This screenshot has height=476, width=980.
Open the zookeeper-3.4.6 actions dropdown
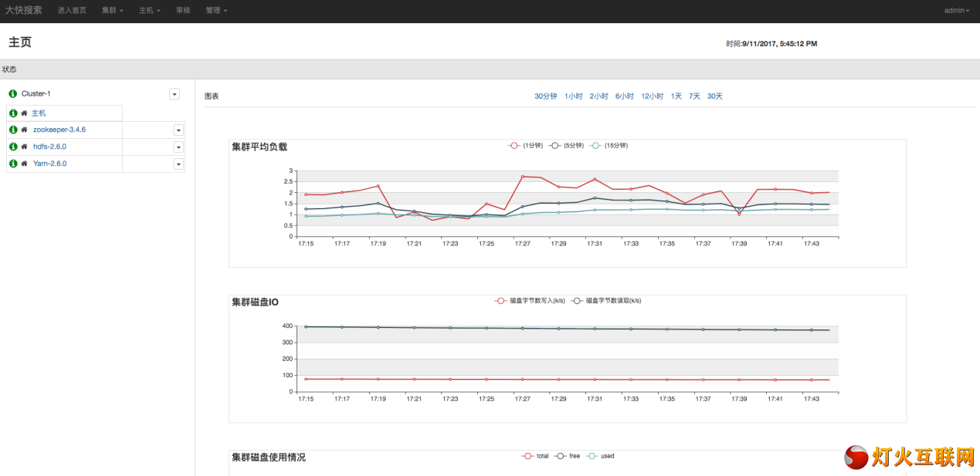tap(178, 130)
